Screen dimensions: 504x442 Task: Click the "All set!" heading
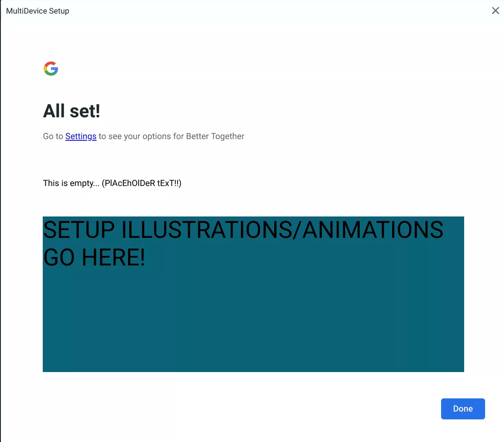72,111
